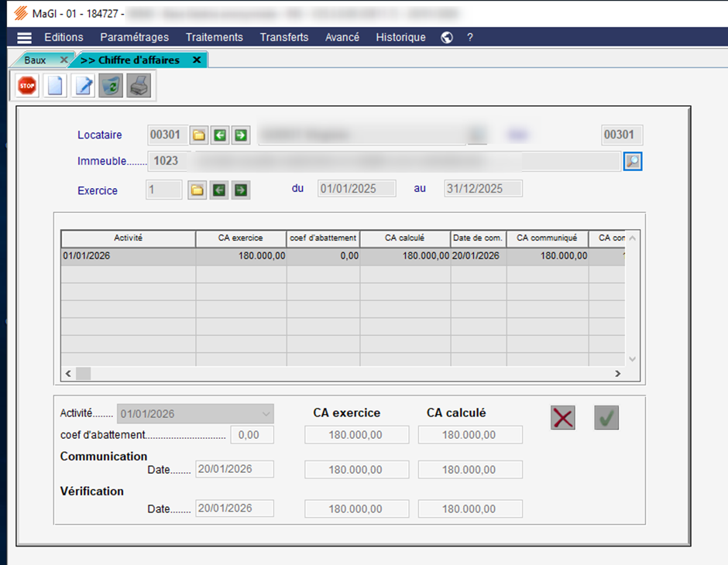The width and height of the screenshot is (728, 565).
Task: Click the edit pencil toolbar icon
Action: point(83,86)
